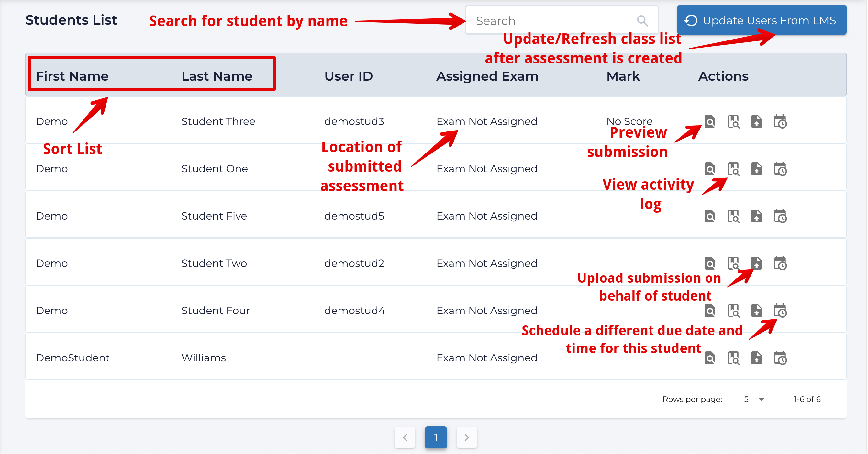The height and width of the screenshot is (454, 868).
Task: Click Update Users From LMS button
Action: click(x=761, y=20)
